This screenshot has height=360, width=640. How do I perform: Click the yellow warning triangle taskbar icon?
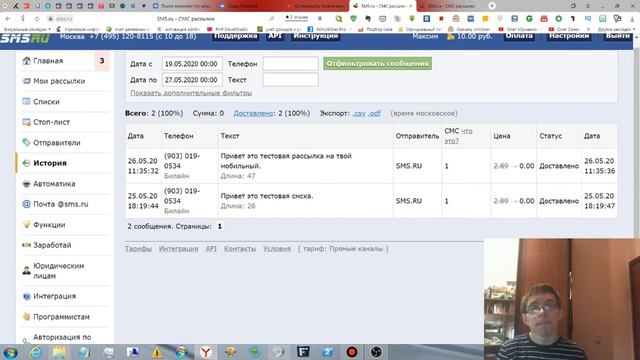[157, 352]
